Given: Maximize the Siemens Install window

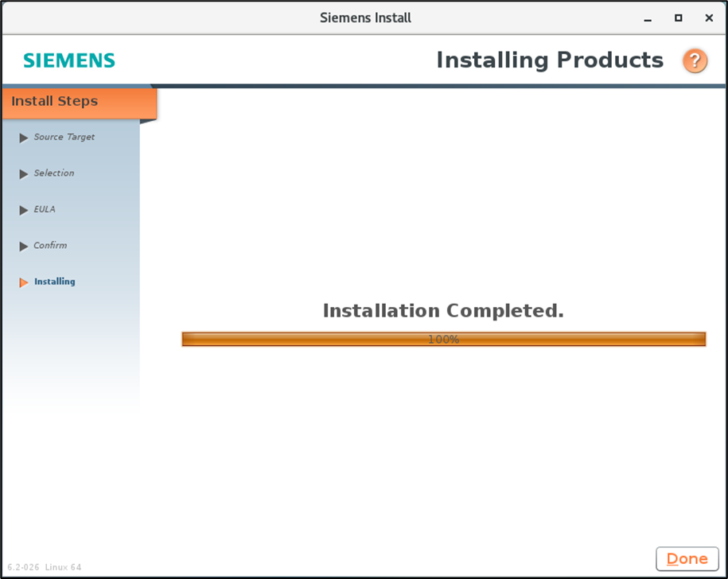Looking at the screenshot, I should pos(679,18).
